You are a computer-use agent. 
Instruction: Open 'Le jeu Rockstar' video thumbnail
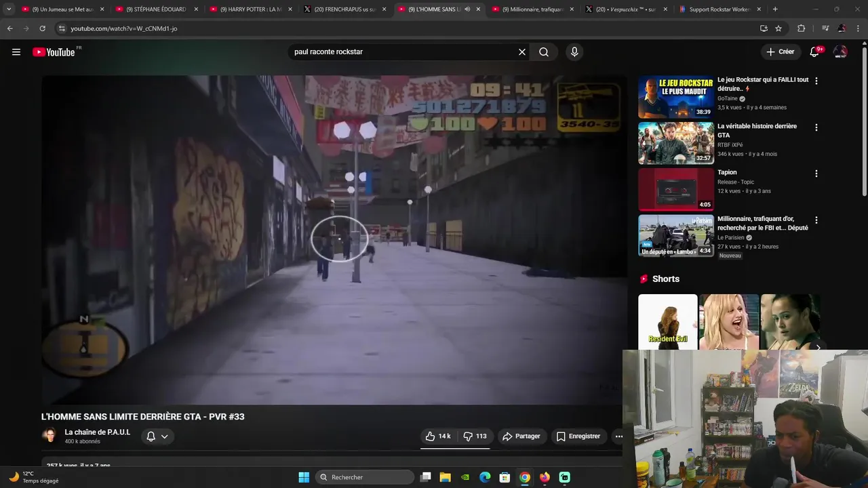pyautogui.click(x=675, y=97)
